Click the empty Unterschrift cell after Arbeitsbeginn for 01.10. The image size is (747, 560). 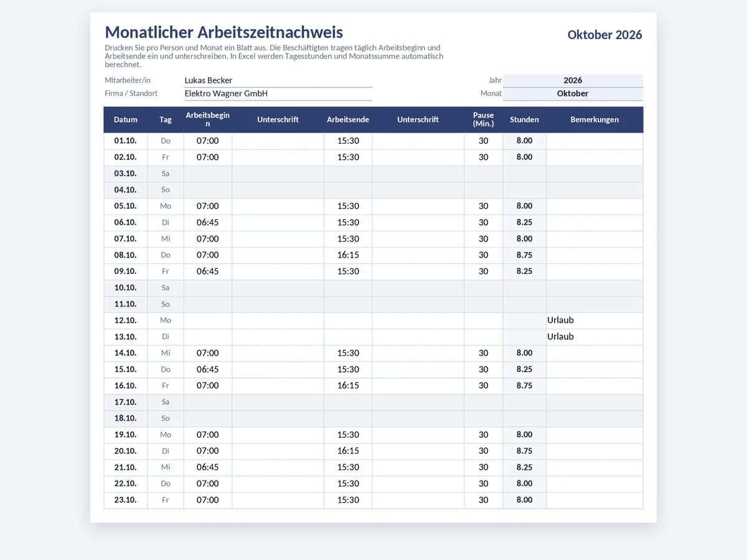(278, 141)
